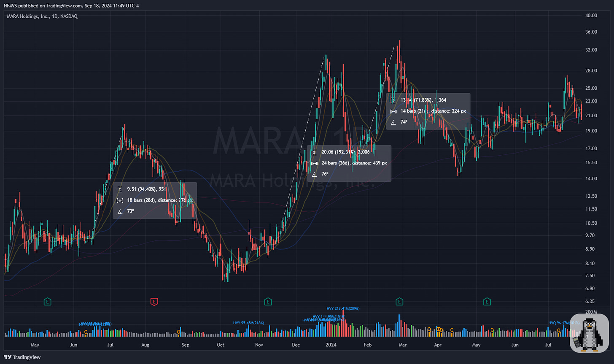Click the orange Q marker above the Sep label
The height and width of the screenshot is (364, 614).
[x=178, y=332]
